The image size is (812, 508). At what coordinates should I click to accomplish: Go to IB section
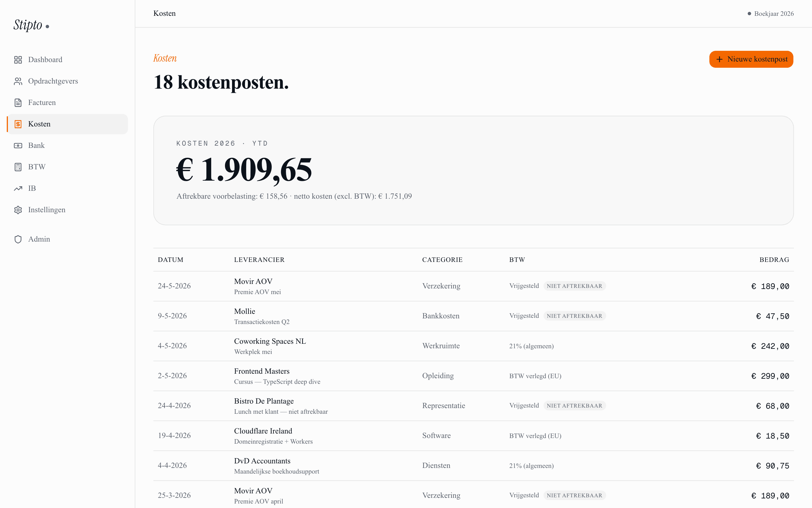coord(67,189)
